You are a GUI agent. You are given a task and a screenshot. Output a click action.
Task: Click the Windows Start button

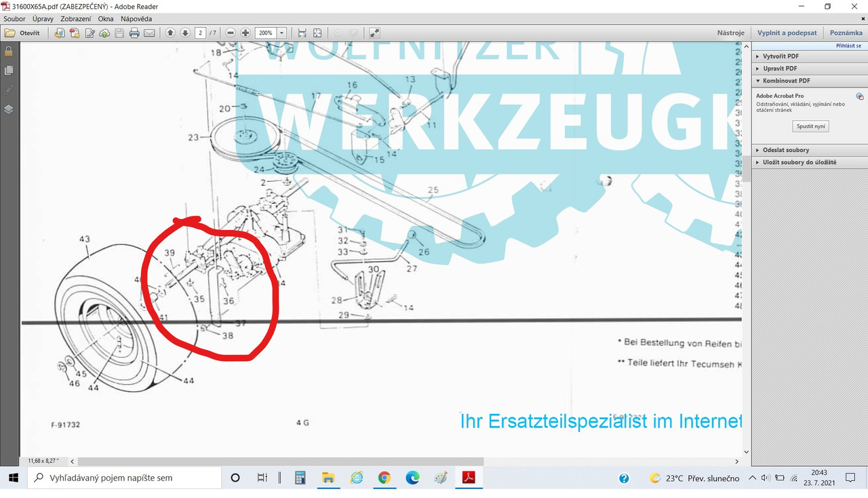(x=14, y=478)
